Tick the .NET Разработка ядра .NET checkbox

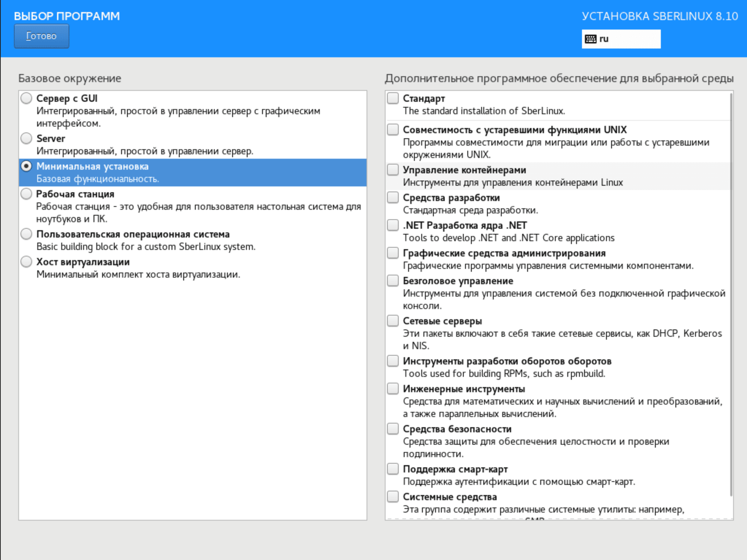point(393,225)
